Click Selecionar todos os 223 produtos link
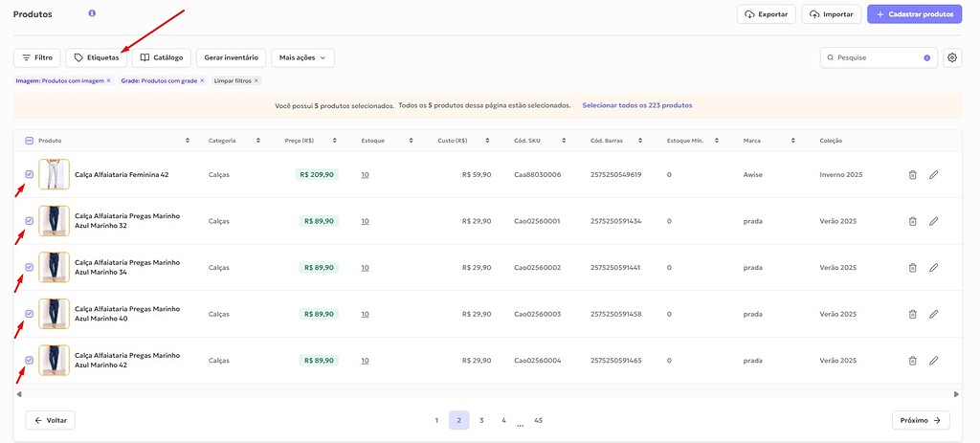The width and height of the screenshot is (980, 443). point(636,105)
